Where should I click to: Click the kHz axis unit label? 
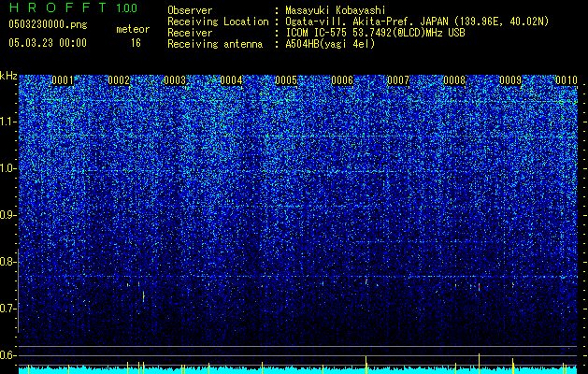(8, 76)
